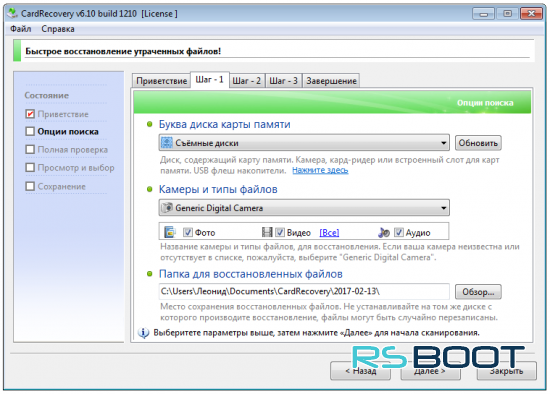Click the CardRecovery app icon in title bar
The image size is (550, 394).
[12, 13]
